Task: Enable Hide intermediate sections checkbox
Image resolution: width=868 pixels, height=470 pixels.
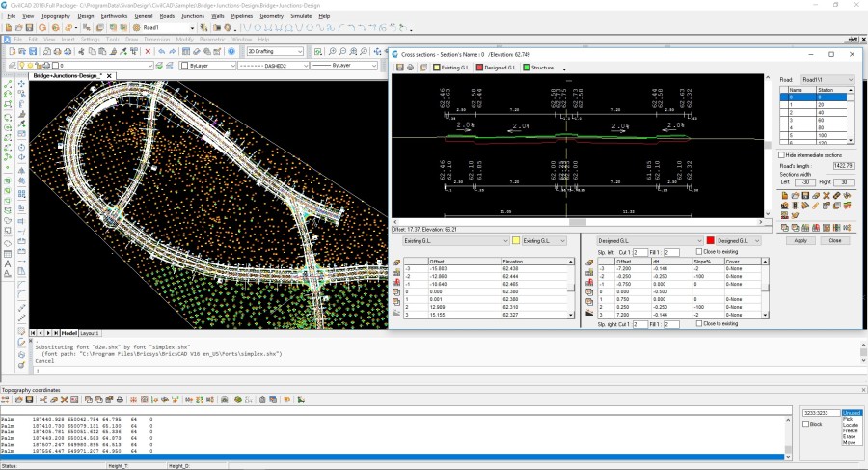Action: click(x=782, y=154)
